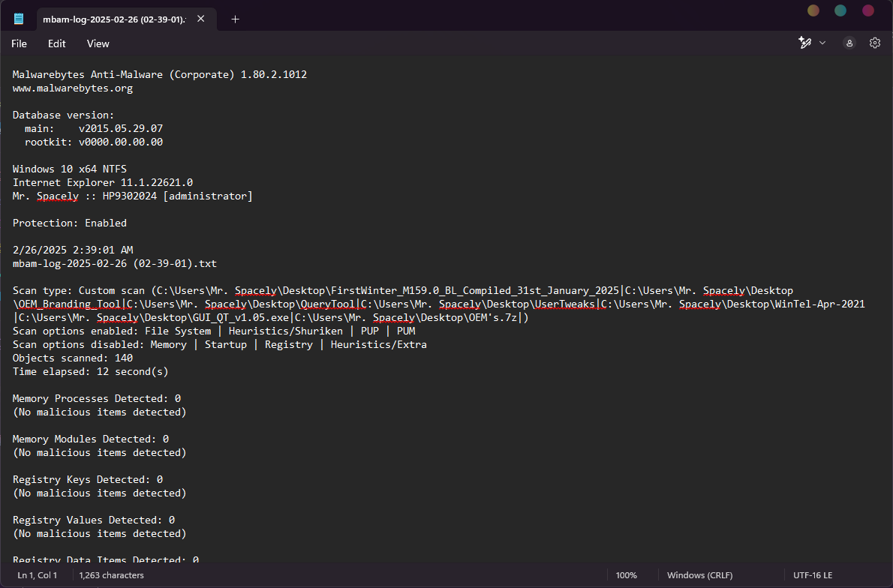Click the Windows 10 x64 NTFS line
This screenshot has width=893, height=588.
tap(70, 169)
